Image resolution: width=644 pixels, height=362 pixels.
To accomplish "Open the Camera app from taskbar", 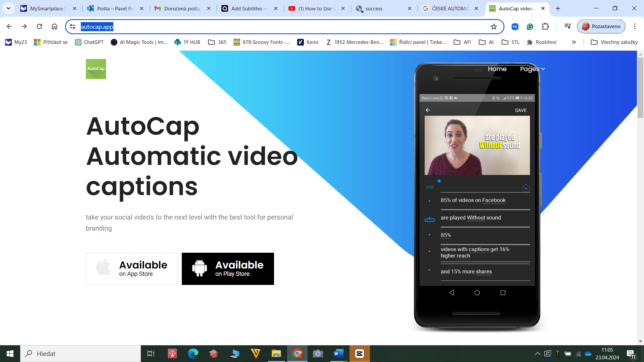I will (318, 354).
